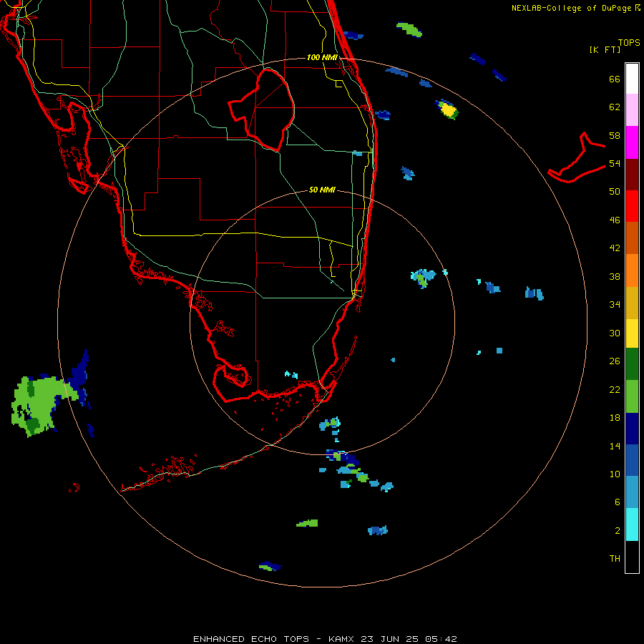Click the dark orange legend swatch
Image resolution: width=644 pixels, height=644 pixels.
(632, 238)
